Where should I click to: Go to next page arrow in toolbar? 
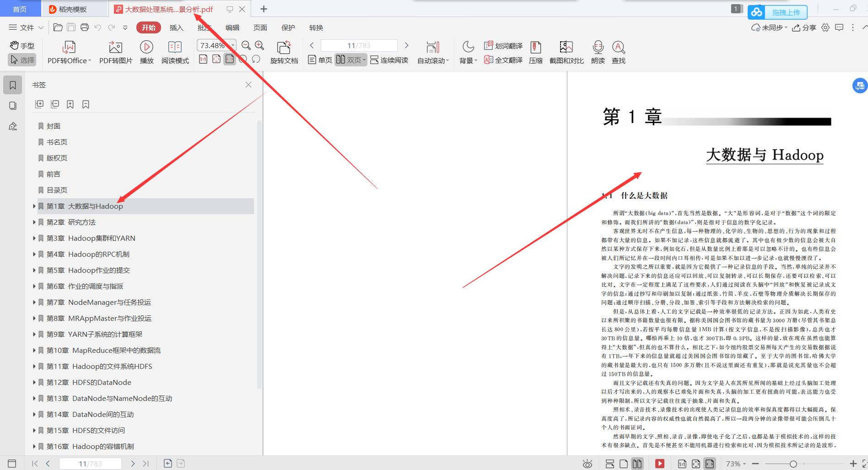pyautogui.click(x=406, y=45)
